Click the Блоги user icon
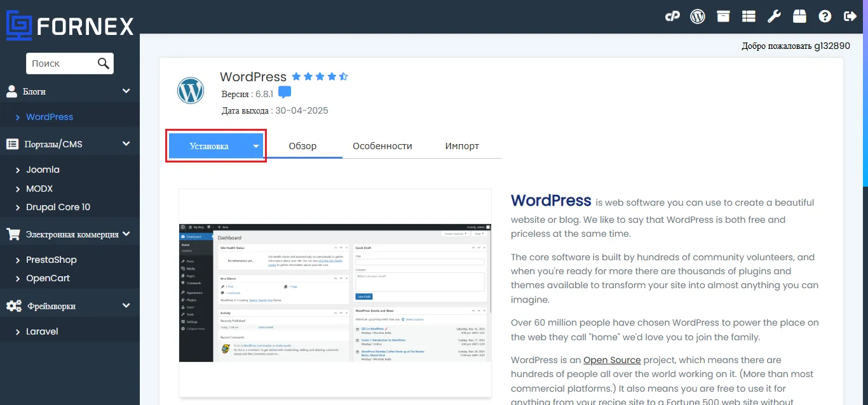The height and width of the screenshot is (405, 868). point(12,91)
